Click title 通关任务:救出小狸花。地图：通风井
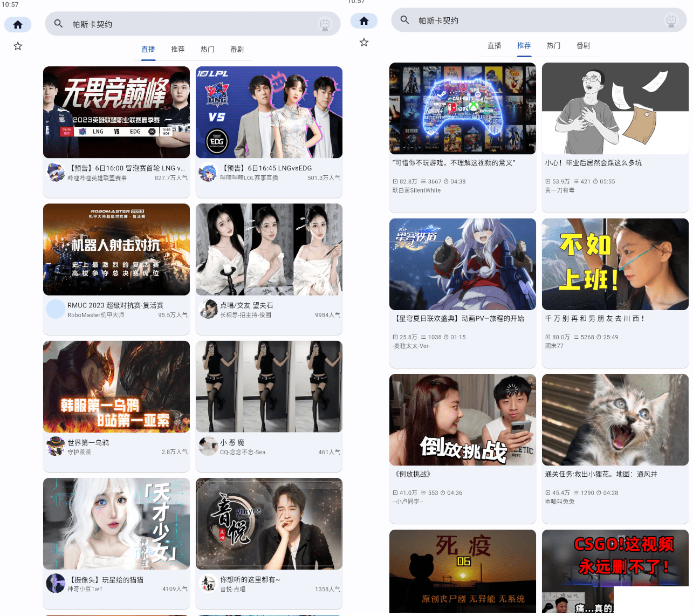 pyautogui.click(x=601, y=474)
